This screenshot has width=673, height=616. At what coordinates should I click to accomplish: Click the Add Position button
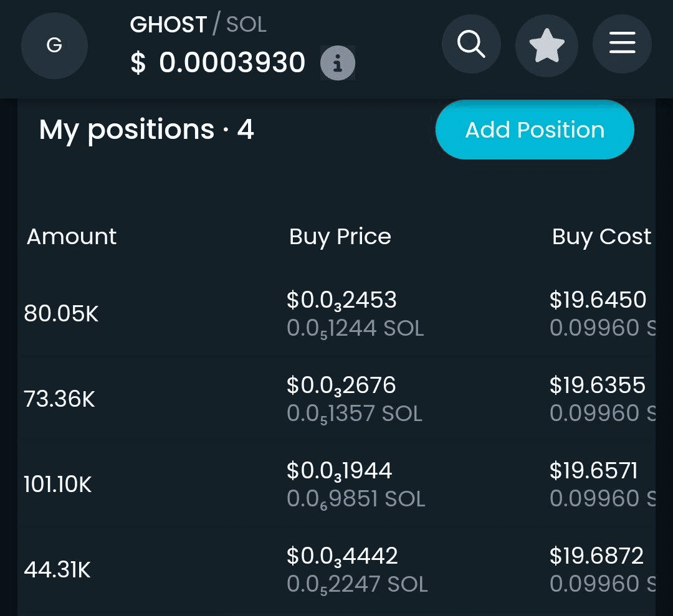coord(535,130)
